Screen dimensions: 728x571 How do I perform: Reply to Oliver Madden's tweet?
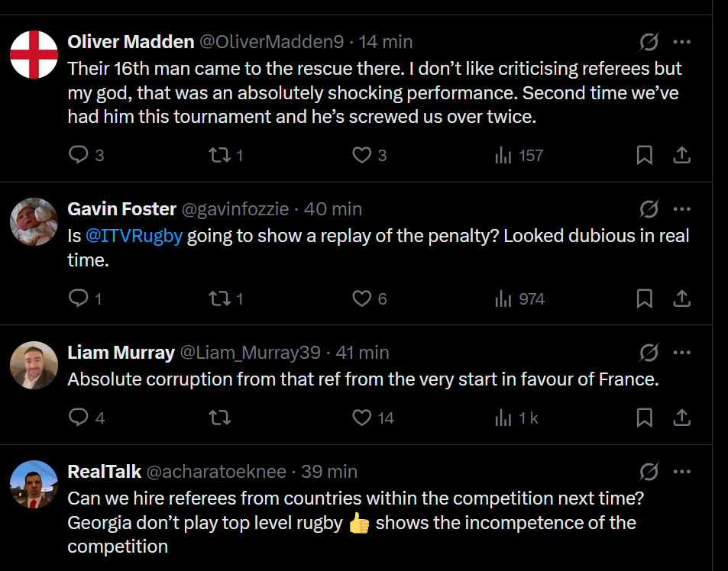pyautogui.click(x=79, y=156)
